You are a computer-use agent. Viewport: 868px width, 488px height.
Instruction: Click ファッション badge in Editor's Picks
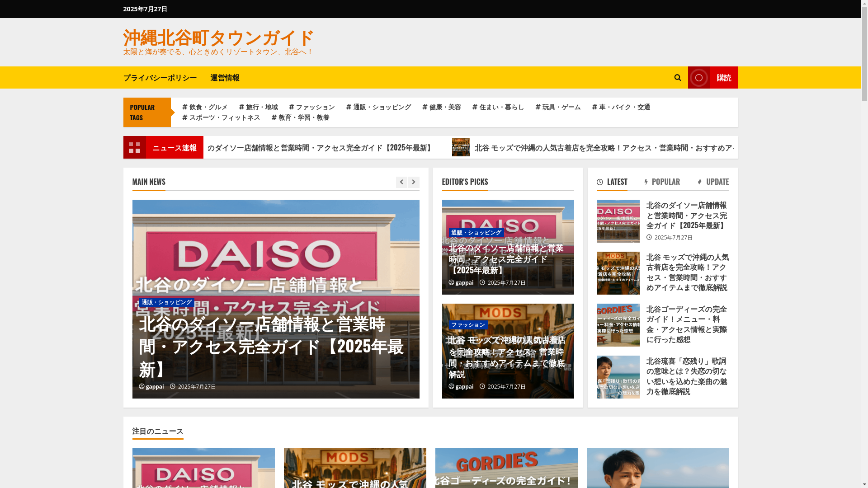tap(468, 325)
